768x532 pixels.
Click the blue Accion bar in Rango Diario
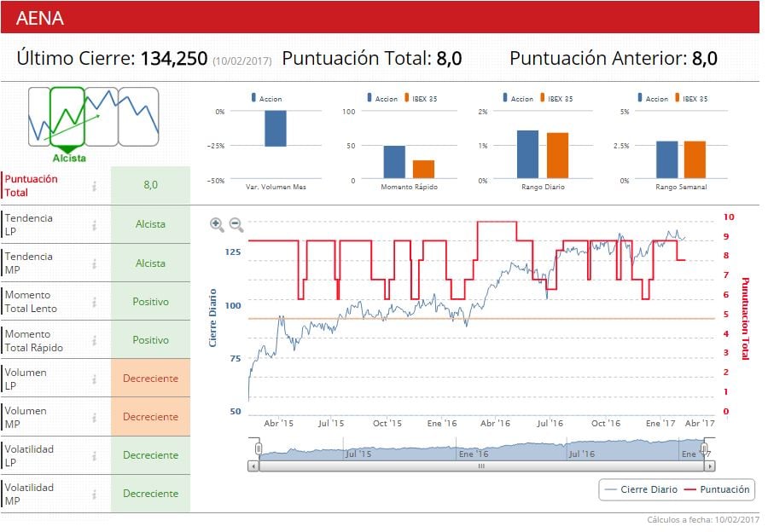(527, 154)
